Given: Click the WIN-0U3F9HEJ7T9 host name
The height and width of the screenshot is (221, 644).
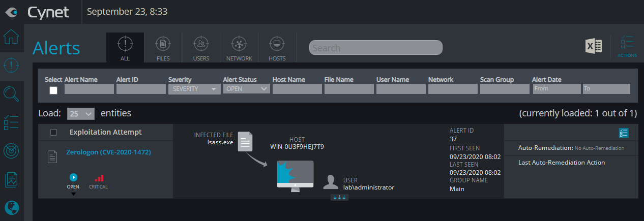Looking at the screenshot, I should click(x=297, y=147).
